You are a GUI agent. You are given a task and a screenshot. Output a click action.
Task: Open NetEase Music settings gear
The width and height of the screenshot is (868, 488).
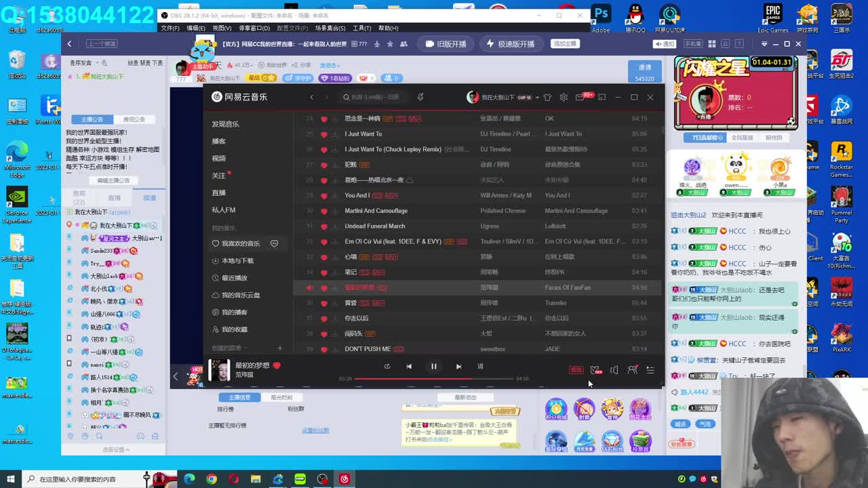564,97
